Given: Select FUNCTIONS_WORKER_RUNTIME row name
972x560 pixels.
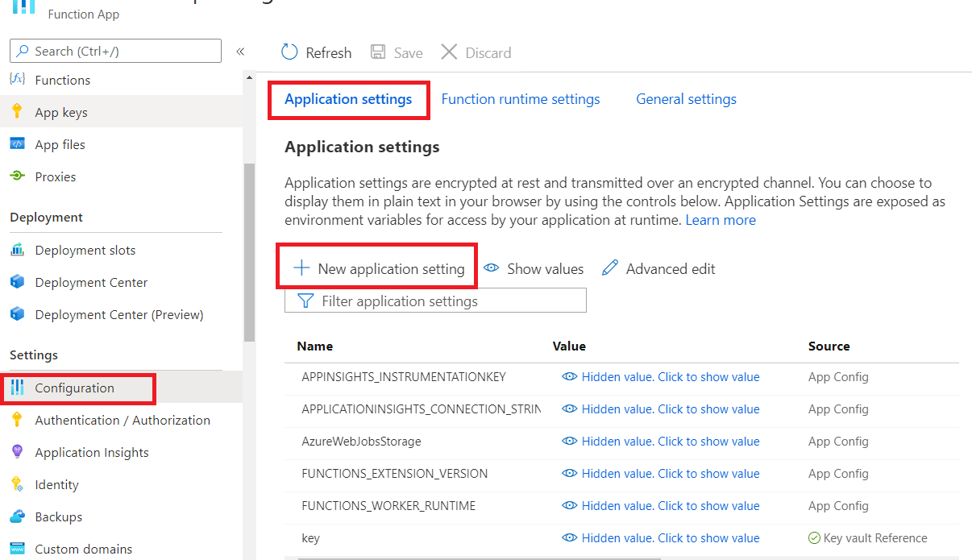Looking at the screenshot, I should pos(388,506).
